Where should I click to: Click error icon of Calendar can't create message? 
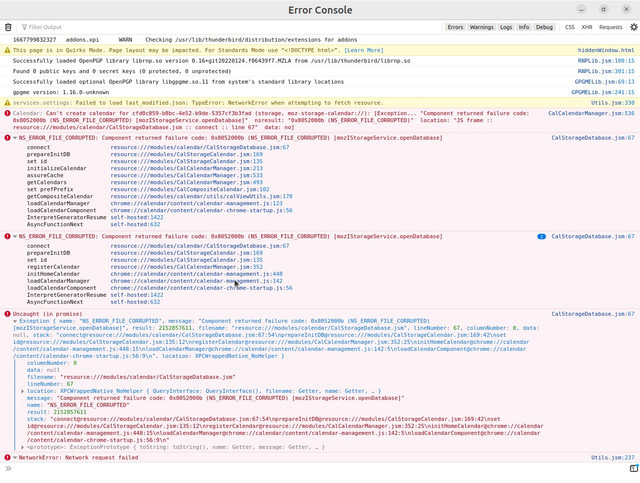coord(7,113)
